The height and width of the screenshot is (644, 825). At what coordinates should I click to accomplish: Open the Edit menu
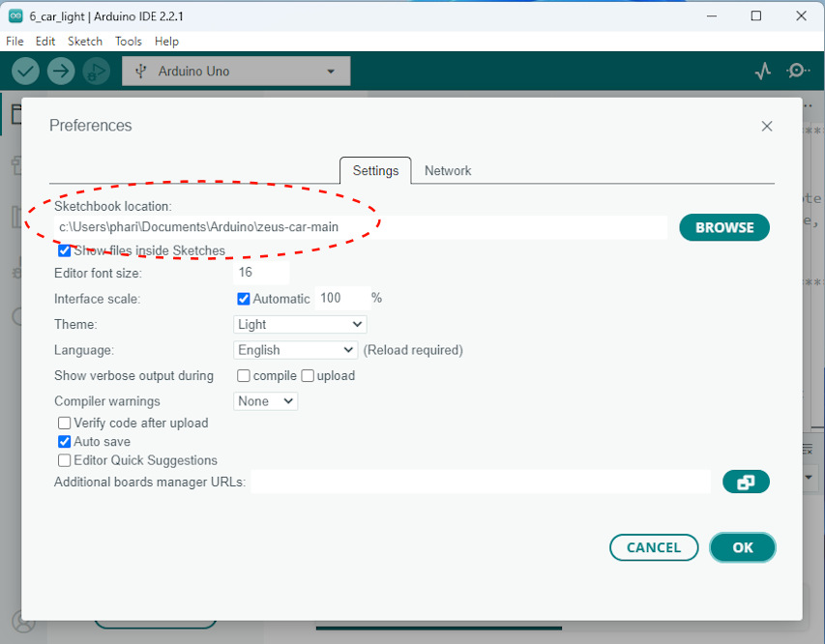45,41
